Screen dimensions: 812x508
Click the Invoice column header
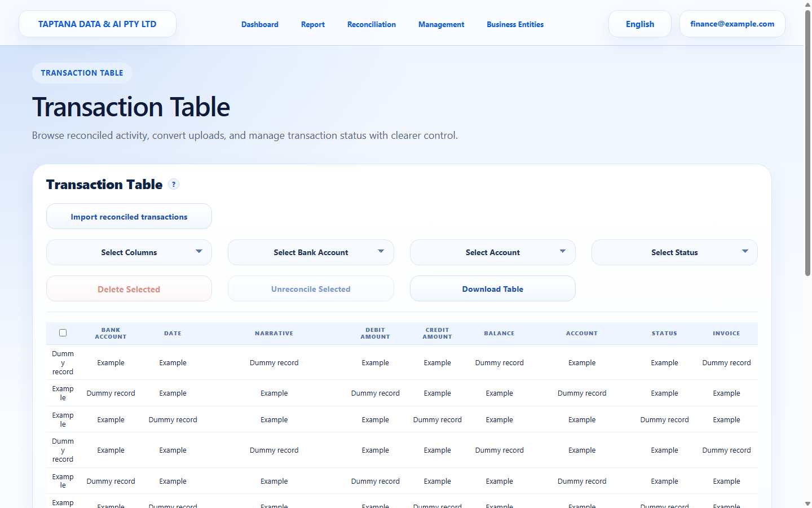tap(727, 333)
